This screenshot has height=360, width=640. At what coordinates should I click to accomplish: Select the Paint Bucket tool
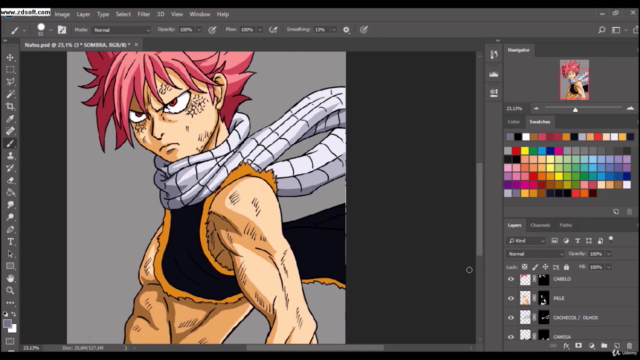pyautogui.click(x=10, y=192)
